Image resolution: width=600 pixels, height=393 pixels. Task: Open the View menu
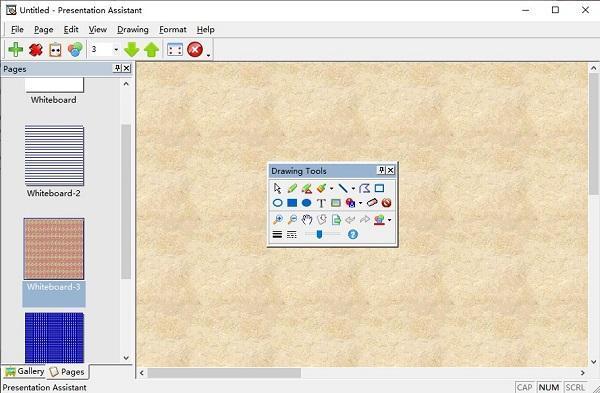click(x=98, y=29)
